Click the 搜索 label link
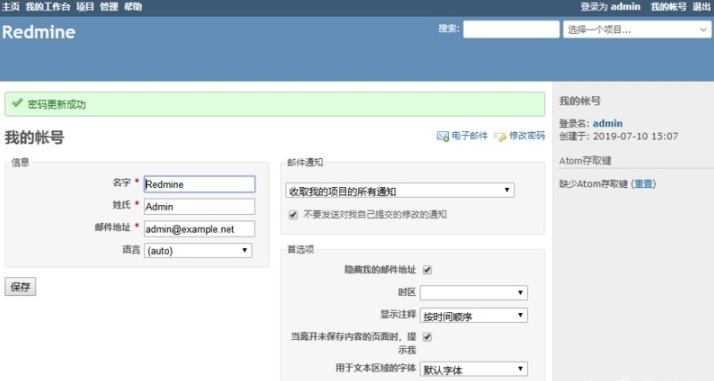This screenshot has width=714, height=381. click(449, 29)
